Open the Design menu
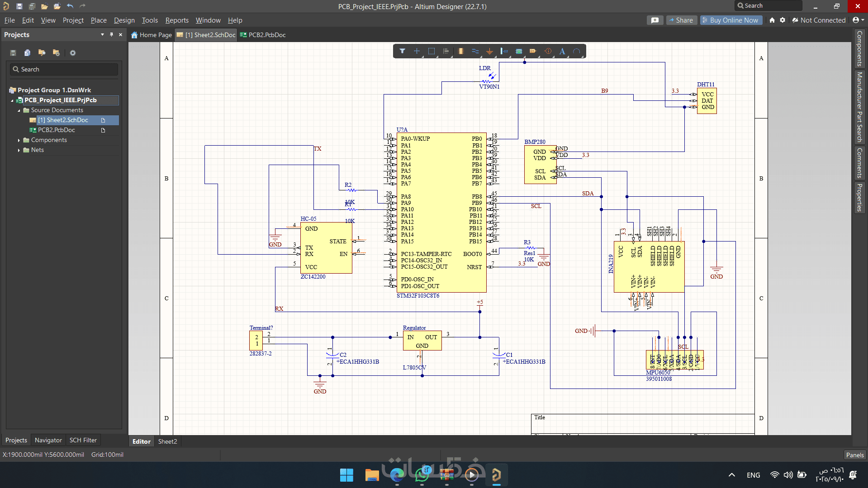This screenshot has height=488, width=868. click(124, 20)
